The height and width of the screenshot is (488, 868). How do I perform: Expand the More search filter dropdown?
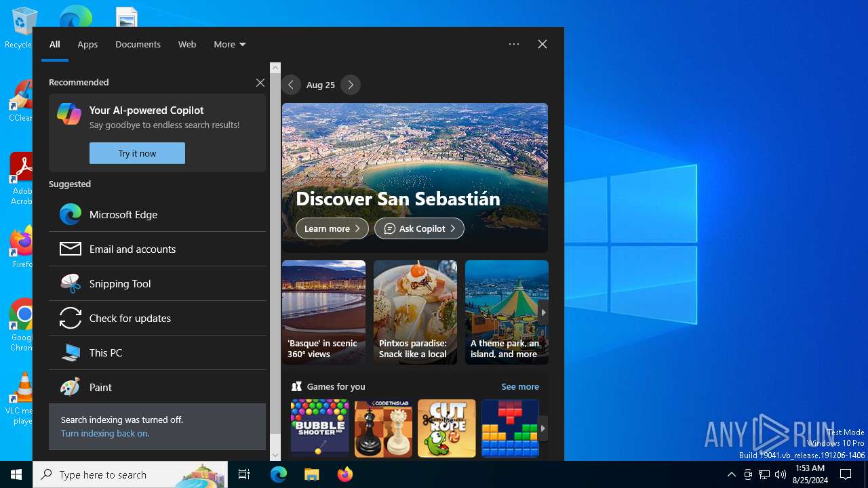(230, 44)
